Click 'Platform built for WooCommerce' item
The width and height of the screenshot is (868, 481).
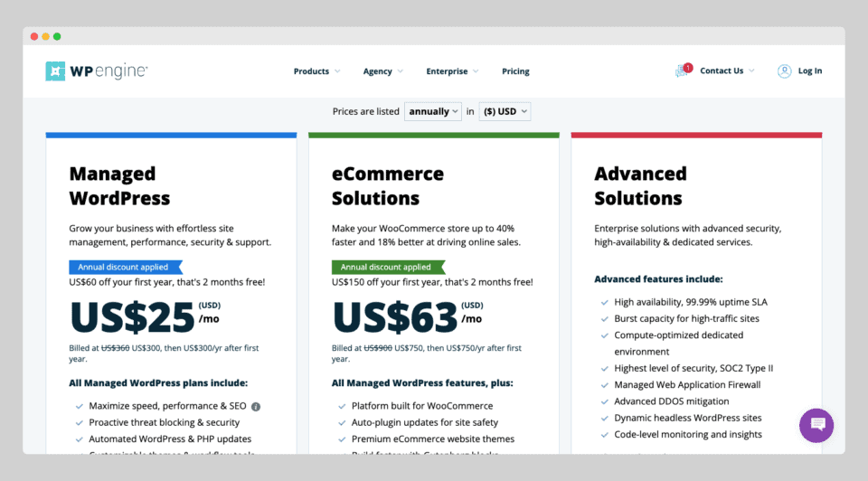pos(422,406)
